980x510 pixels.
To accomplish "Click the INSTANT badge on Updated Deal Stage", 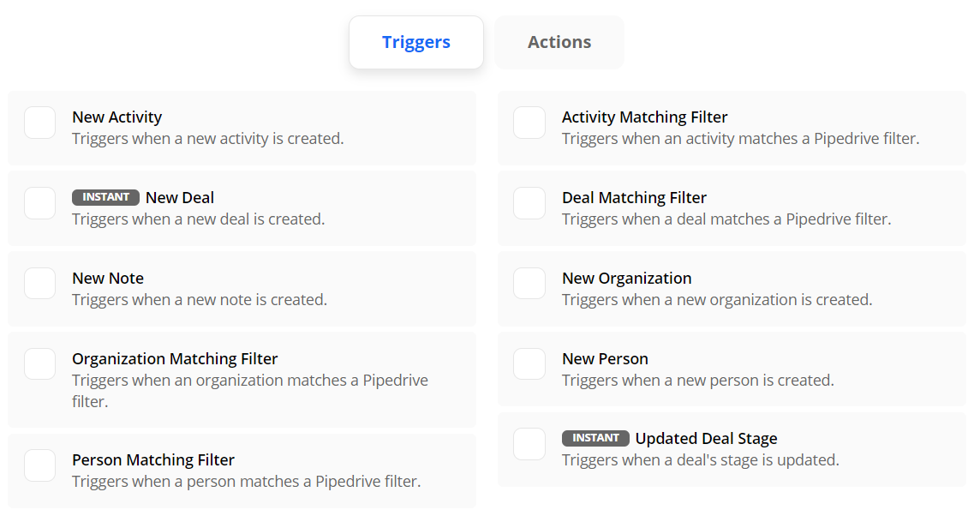I will (x=595, y=438).
